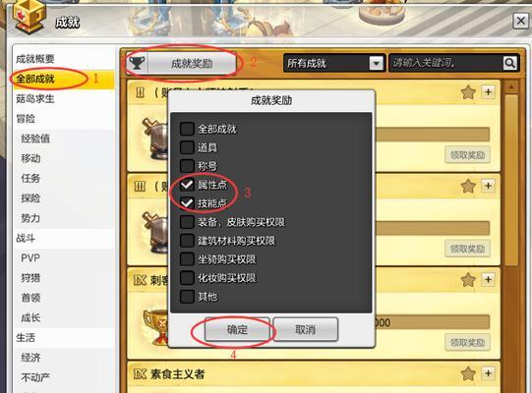Expand the first achievement with plus icon
The height and width of the screenshot is (393, 532).
(x=488, y=92)
